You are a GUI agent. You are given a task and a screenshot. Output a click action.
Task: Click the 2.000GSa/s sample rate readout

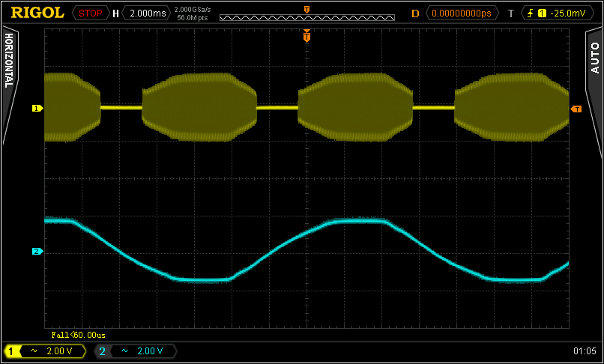coord(192,9)
